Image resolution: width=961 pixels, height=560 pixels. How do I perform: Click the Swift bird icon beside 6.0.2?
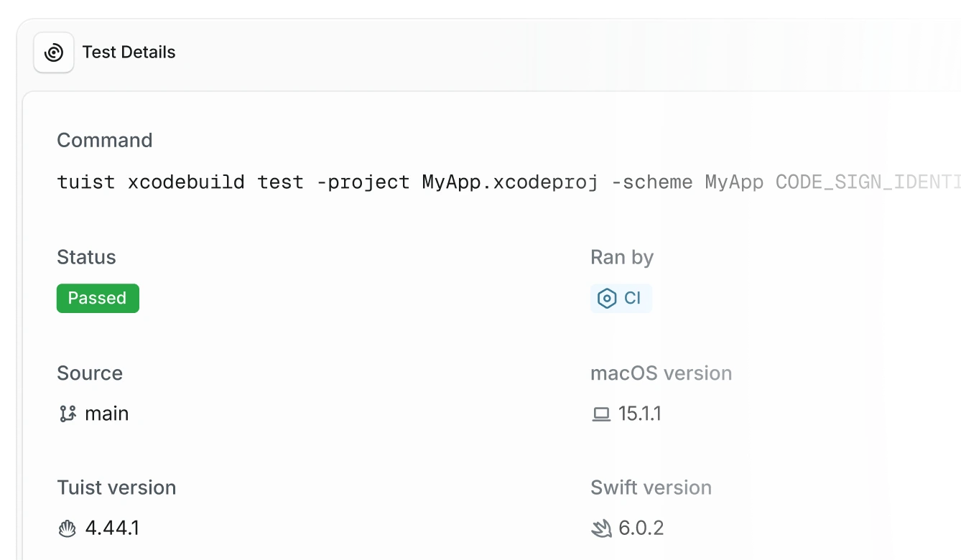(600, 529)
